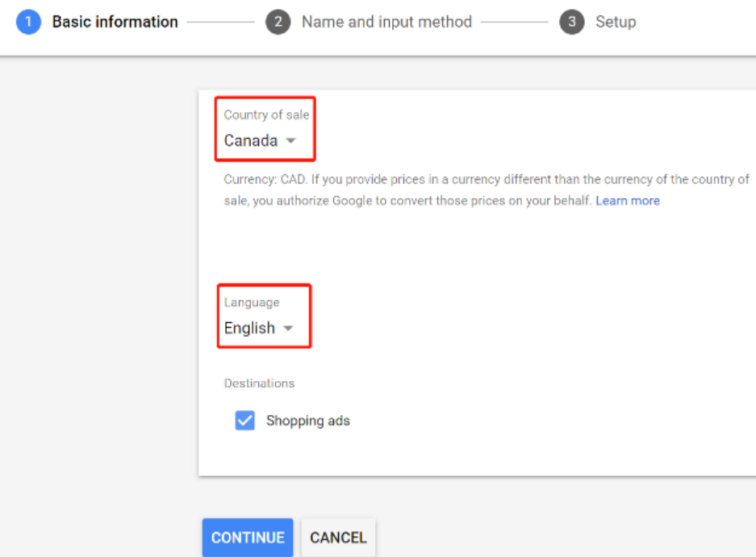756x557 pixels.
Task: Click the Language field label
Action: (x=252, y=303)
